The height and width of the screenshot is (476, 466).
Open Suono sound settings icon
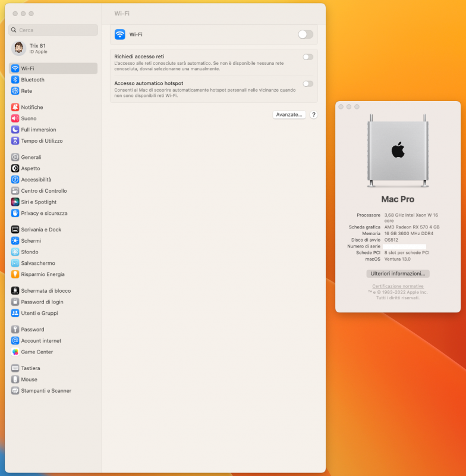click(x=15, y=118)
